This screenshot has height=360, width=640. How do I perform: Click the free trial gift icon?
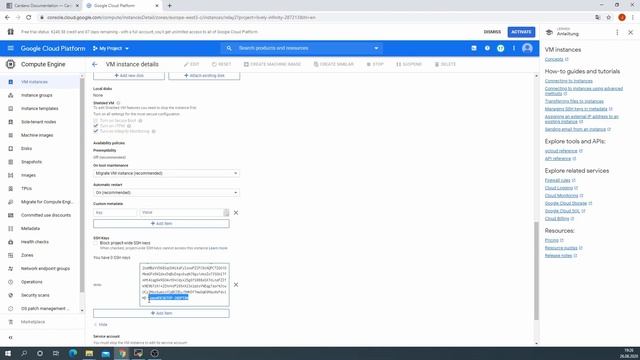(11, 32)
